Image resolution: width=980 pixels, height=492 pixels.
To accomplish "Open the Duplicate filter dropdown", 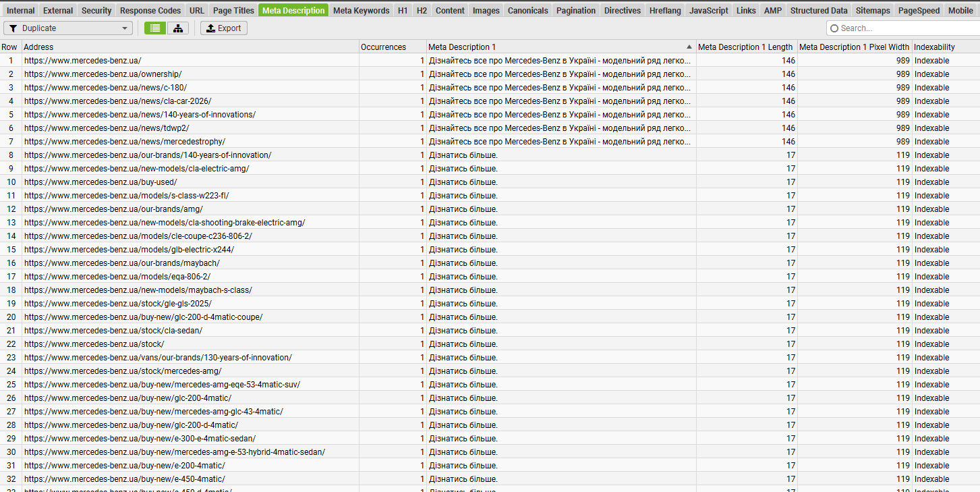I will [x=68, y=28].
